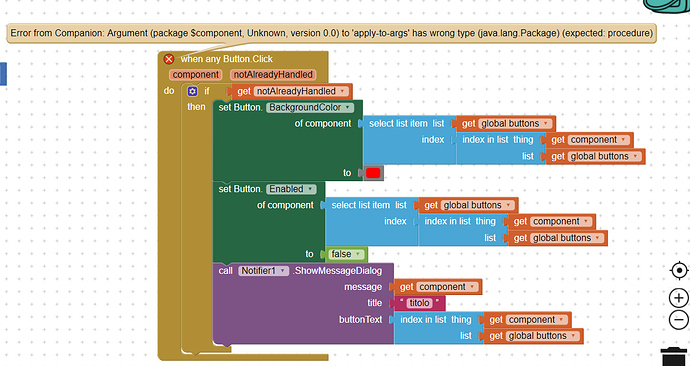Open the blue gear mutator on if block
690x366 pixels.
[x=192, y=92]
